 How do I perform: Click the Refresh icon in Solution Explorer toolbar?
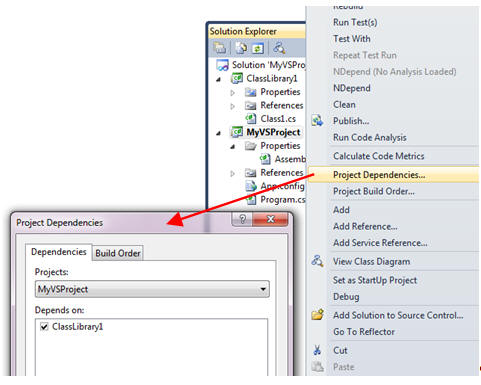pyautogui.click(x=257, y=49)
